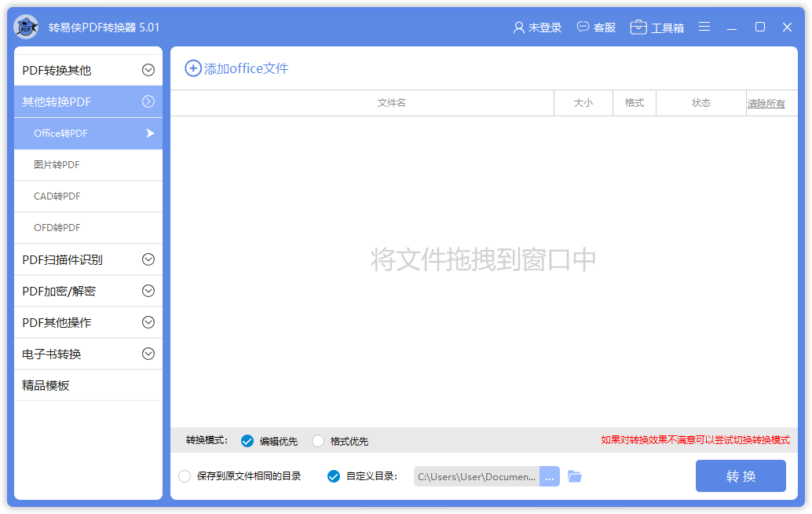Click the plus icon to add office files
Viewport: 812px width, 514px height.
click(193, 68)
